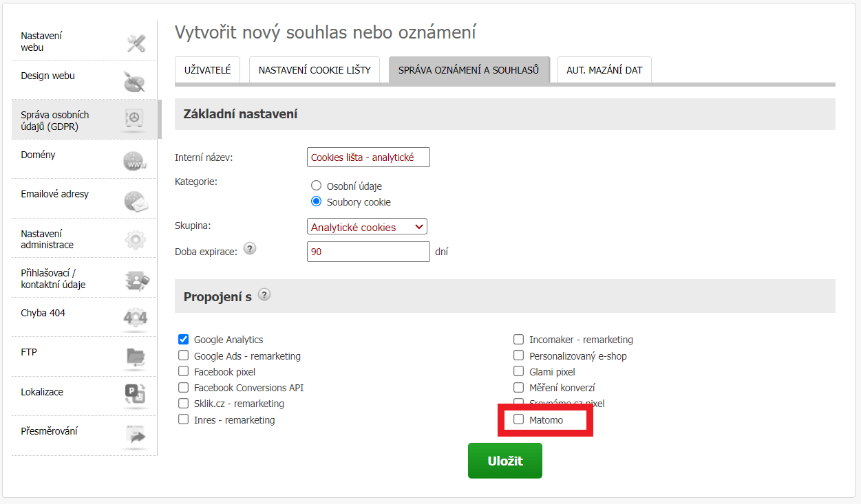This screenshot has width=861, height=504.
Task: Open the FTP folder icon
Action: pos(136,356)
